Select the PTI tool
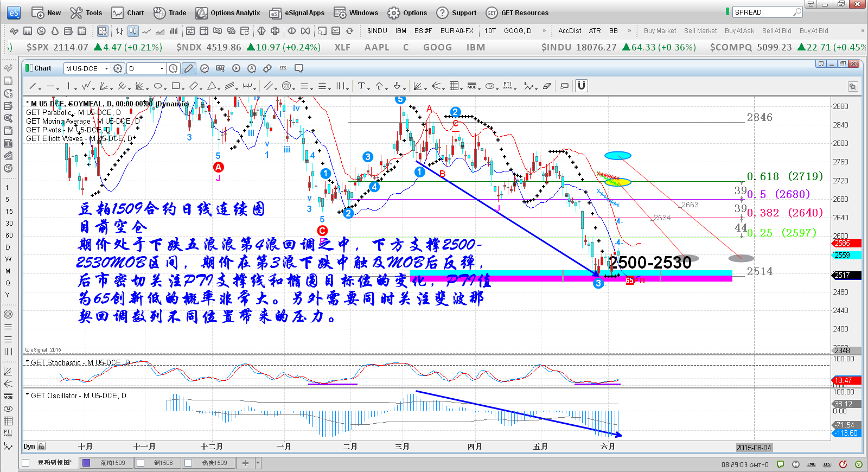The image size is (868, 472). [507, 86]
